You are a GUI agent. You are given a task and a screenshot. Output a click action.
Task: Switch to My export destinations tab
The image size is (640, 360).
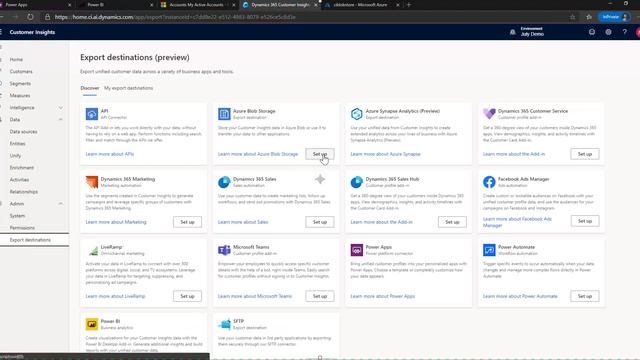129,88
